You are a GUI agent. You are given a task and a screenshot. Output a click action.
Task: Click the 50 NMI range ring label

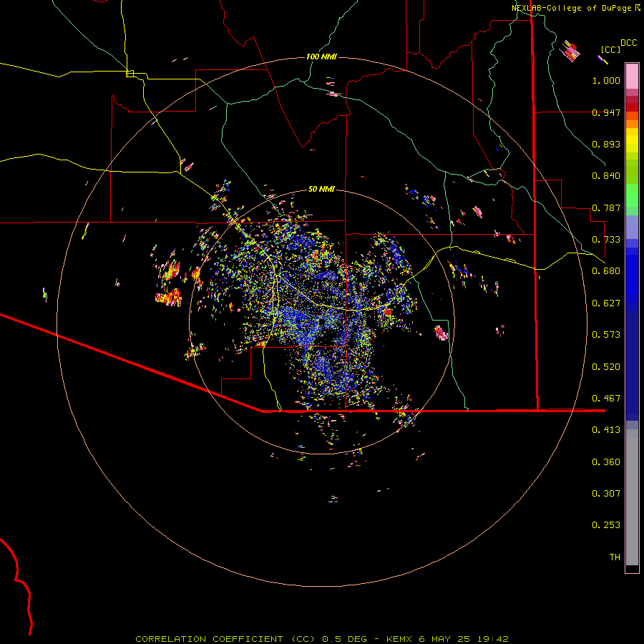click(321, 189)
